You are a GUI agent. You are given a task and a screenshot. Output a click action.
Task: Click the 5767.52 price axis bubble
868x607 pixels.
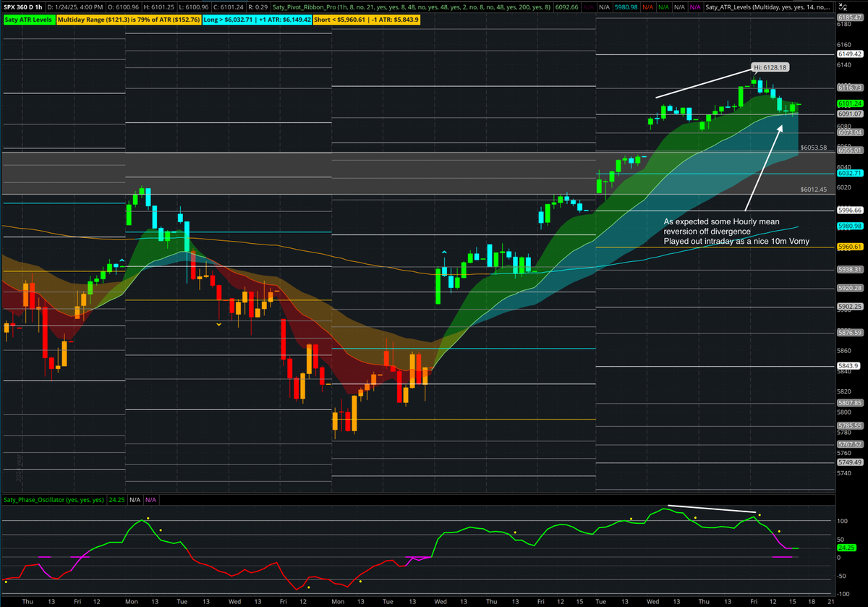(x=849, y=444)
